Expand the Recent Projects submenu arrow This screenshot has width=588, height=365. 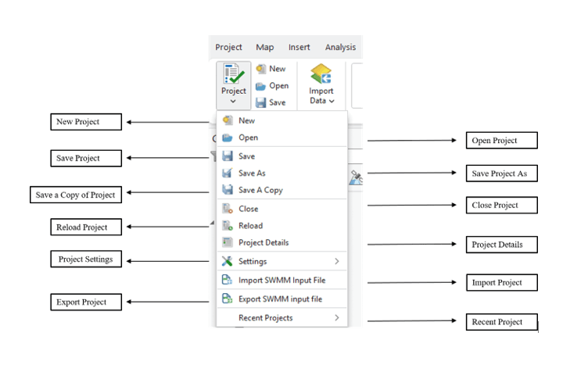pos(337,318)
